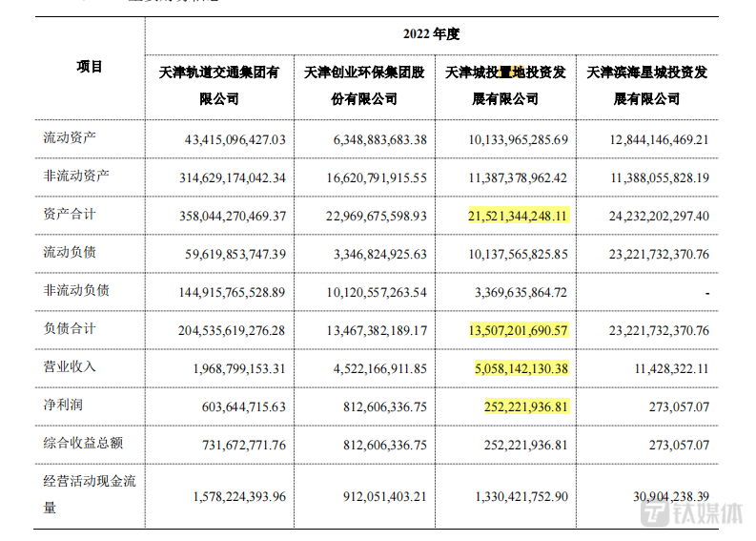Click value 16,620,791,915.55

pos(377,178)
